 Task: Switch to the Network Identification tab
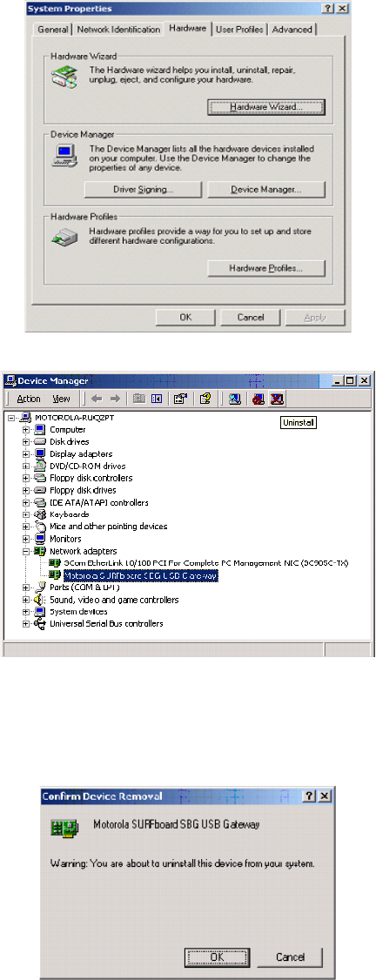coord(118,30)
